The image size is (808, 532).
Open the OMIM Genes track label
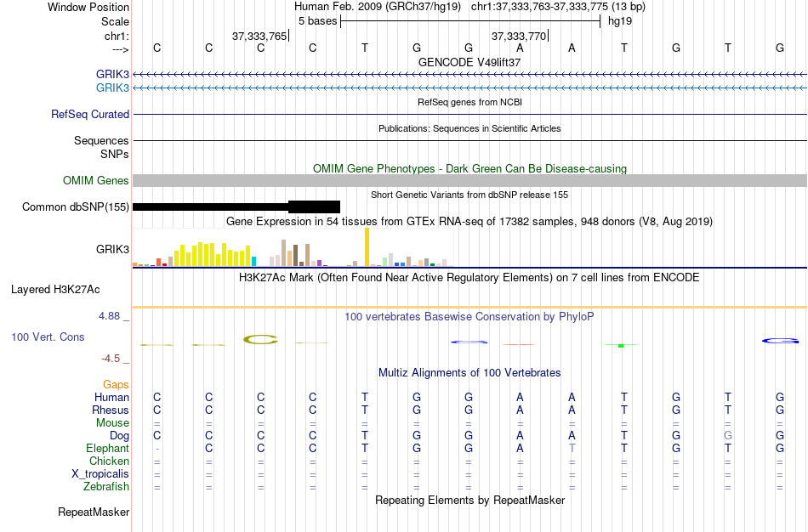[96, 180]
